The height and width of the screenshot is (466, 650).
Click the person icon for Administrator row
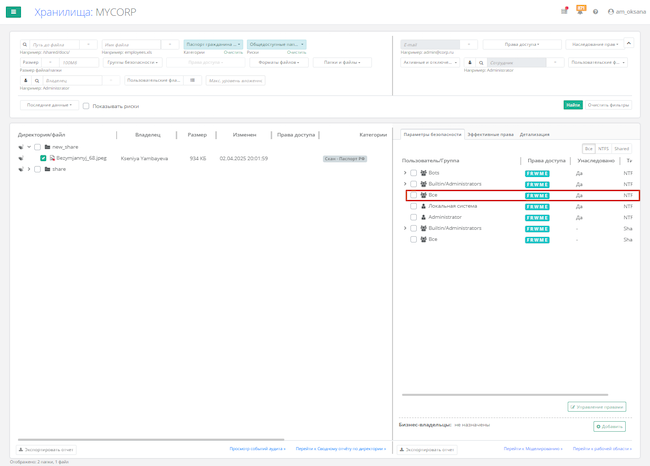(423, 217)
